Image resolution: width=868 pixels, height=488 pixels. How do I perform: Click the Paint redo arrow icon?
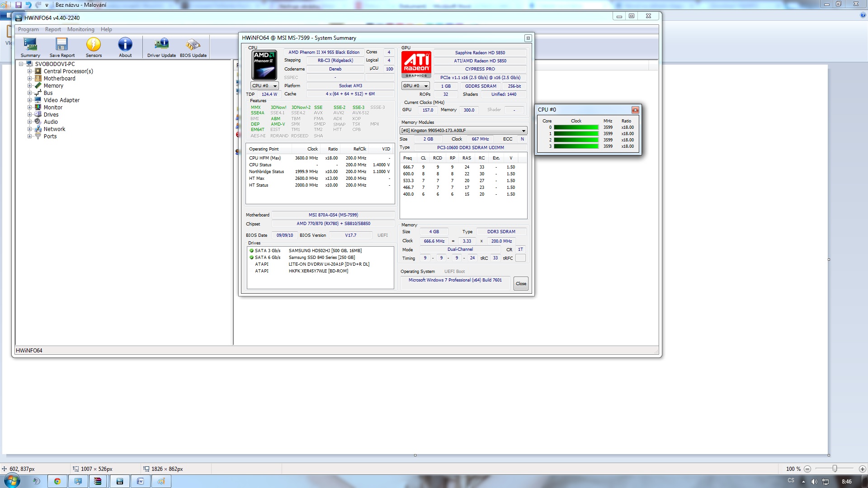click(x=38, y=5)
